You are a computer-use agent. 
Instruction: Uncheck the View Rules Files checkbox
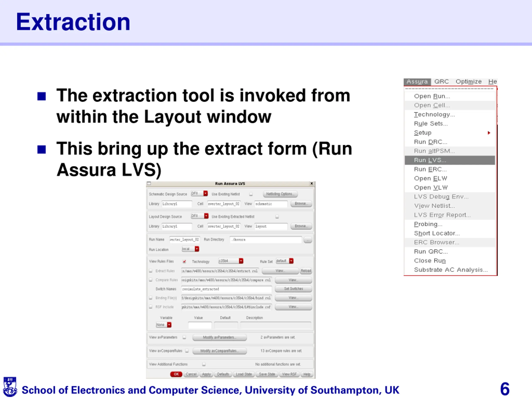point(184,261)
